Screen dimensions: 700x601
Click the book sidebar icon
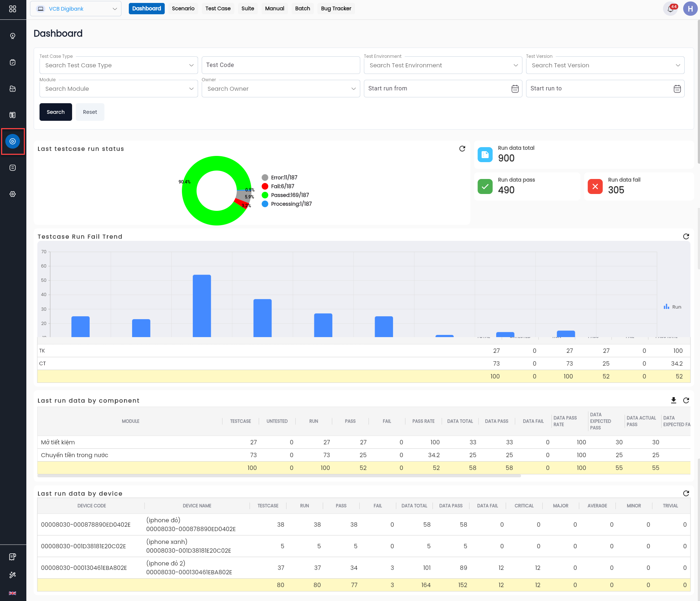tap(12, 115)
